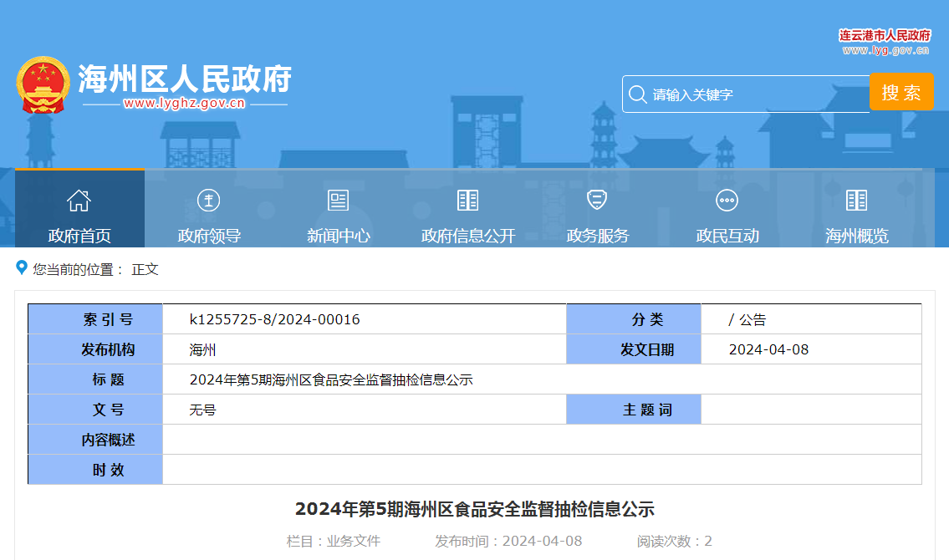Click 您当前的位置 label
949x560 pixels.
point(79,270)
